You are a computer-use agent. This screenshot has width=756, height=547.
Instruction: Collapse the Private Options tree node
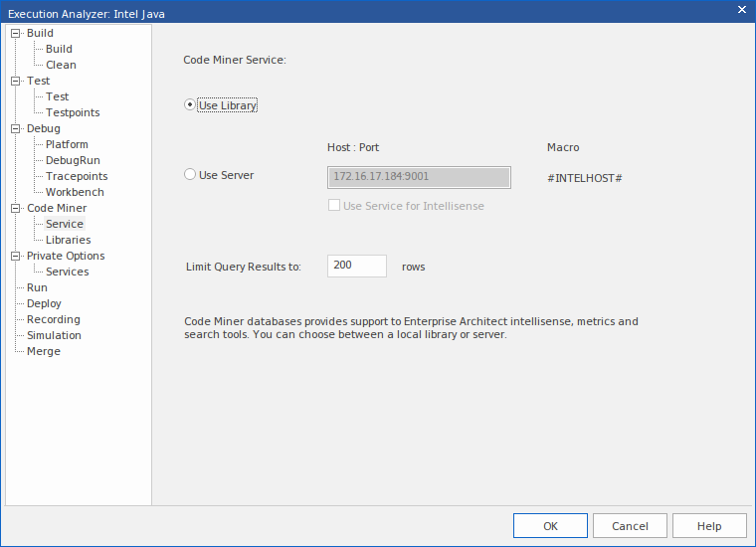pyautogui.click(x=16, y=256)
